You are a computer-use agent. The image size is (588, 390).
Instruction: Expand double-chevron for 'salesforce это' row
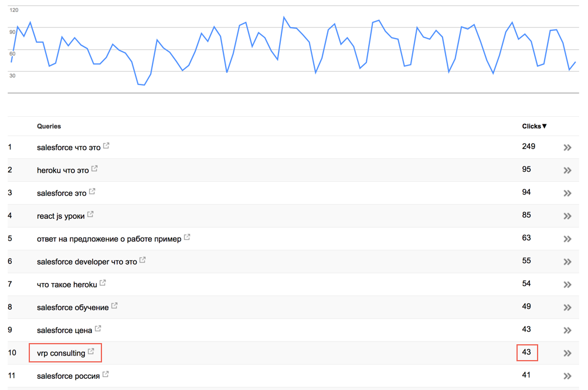click(567, 194)
